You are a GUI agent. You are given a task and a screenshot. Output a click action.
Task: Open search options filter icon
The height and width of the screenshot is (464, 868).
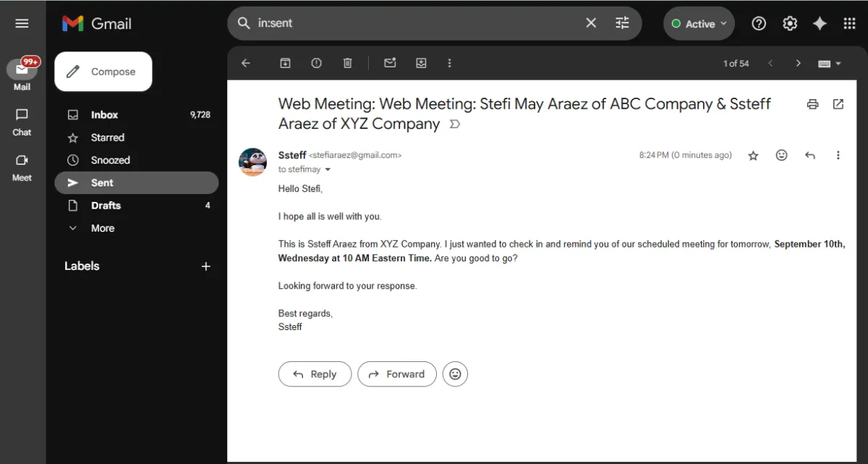[623, 23]
